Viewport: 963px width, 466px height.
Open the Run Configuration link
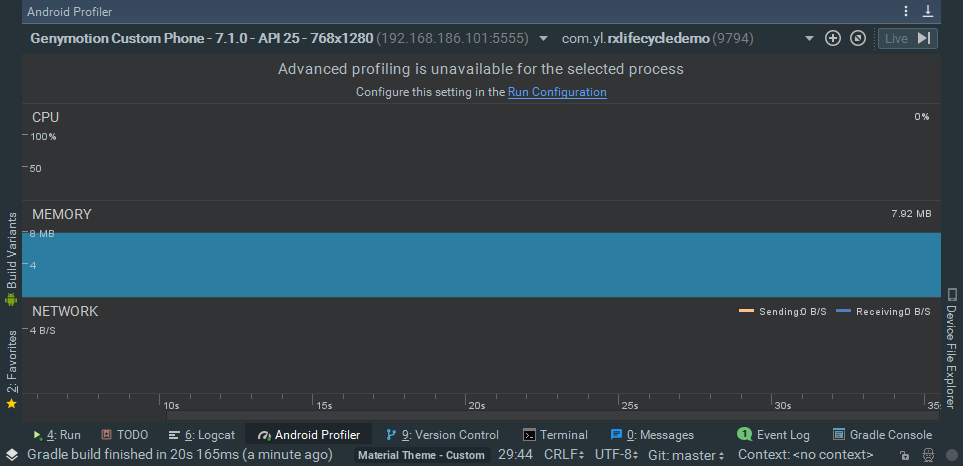pos(557,92)
